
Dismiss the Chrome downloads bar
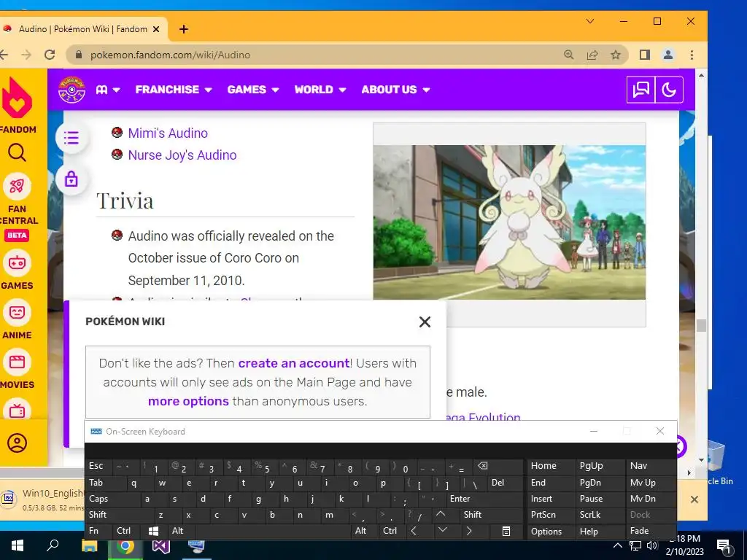(x=694, y=499)
